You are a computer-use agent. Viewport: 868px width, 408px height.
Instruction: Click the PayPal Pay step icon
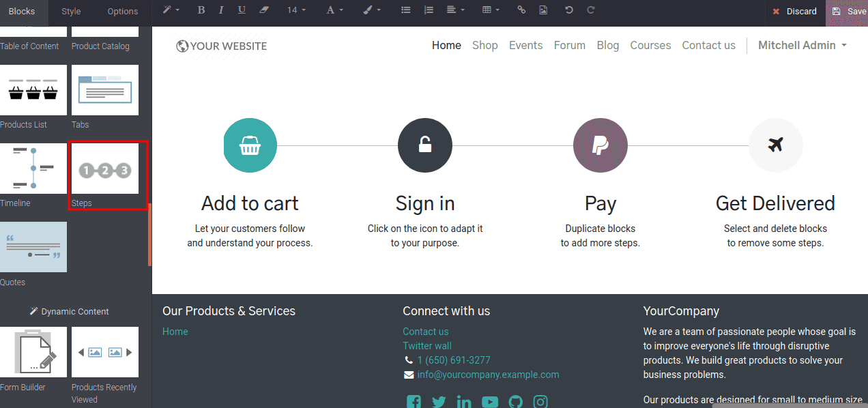(601, 145)
